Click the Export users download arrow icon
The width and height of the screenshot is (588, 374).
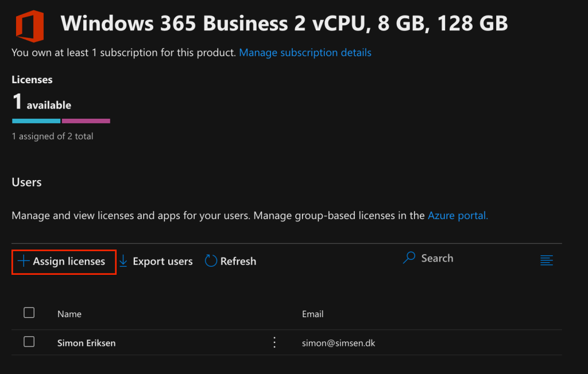[123, 261]
